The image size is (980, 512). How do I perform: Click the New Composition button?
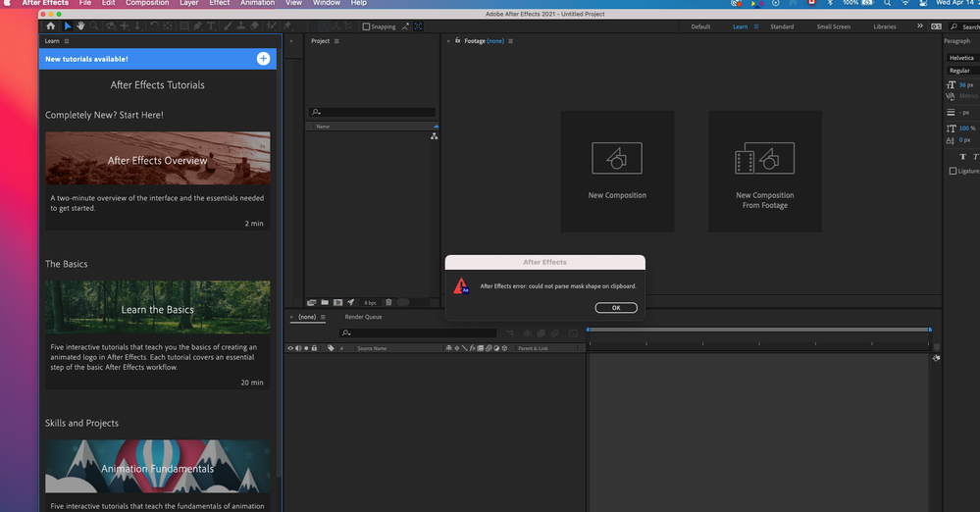[617, 172]
